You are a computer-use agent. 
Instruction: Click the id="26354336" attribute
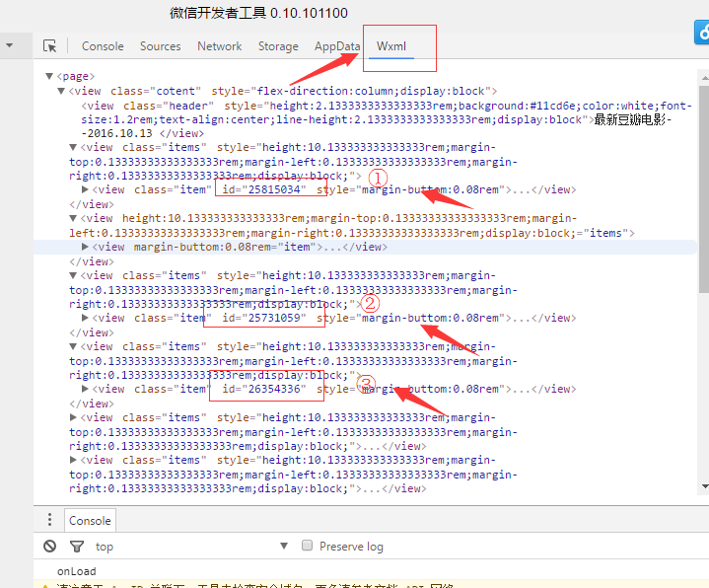point(263,389)
